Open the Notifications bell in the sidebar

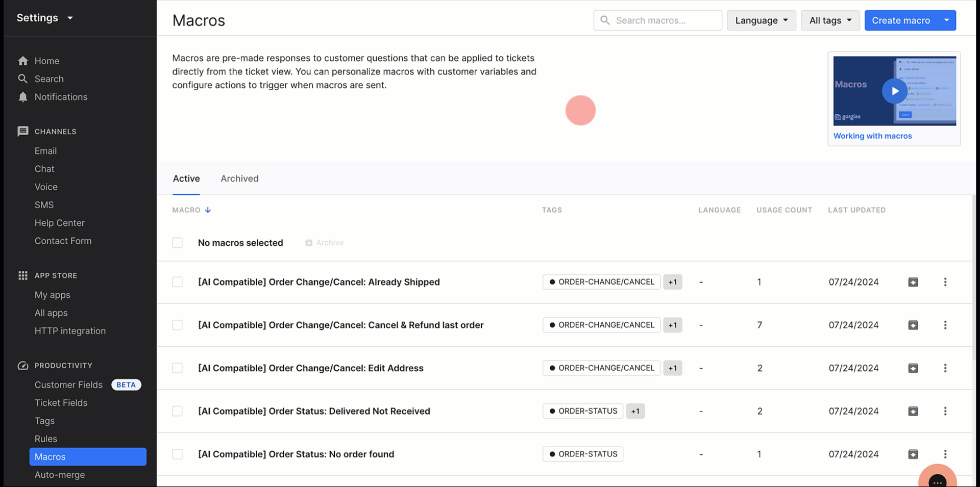point(23,97)
